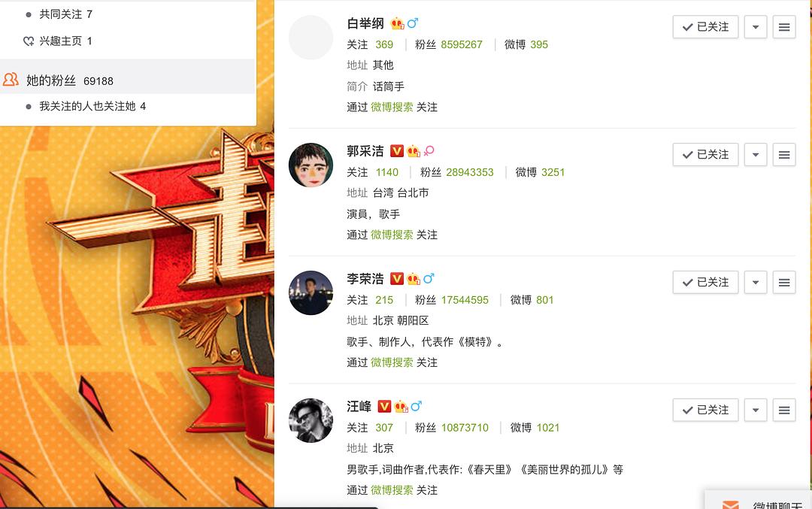The image size is (812, 509).
Task: Open the 微博搜索 link under 郭采洁
Action: [x=392, y=235]
